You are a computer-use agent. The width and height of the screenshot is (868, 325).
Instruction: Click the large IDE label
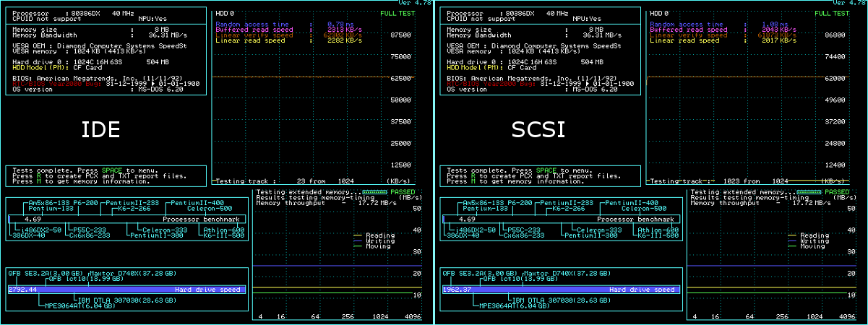[100, 130]
